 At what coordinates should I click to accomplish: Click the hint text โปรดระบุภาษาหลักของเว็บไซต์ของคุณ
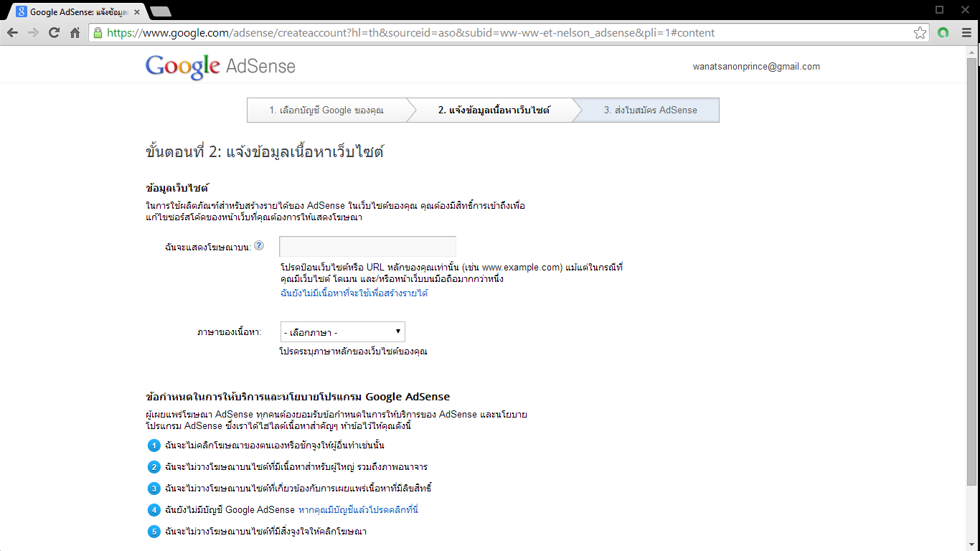[354, 352]
